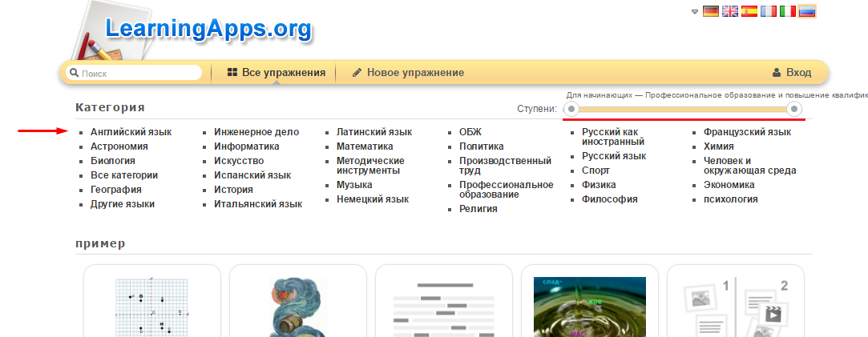Image resolution: width=868 pixels, height=337 pixels.
Task: Select the Italian flag language icon
Action: click(x=787, y=11)
